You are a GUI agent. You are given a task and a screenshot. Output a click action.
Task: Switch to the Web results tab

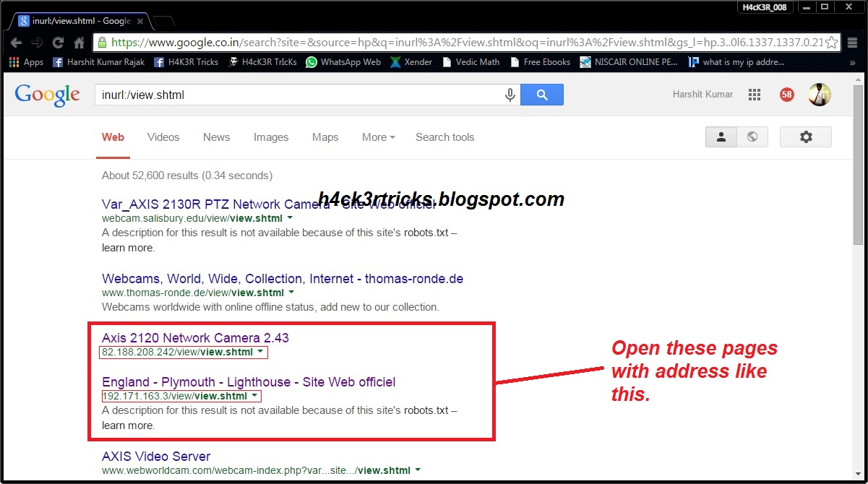[113, 137]
